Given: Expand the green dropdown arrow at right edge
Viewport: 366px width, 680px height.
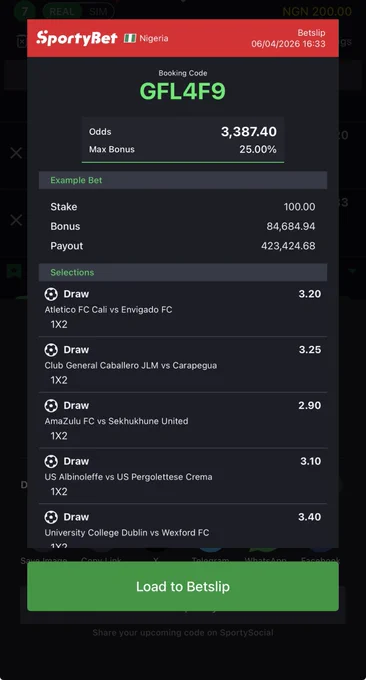Looking at the screenshot, I should coord(353,271).
